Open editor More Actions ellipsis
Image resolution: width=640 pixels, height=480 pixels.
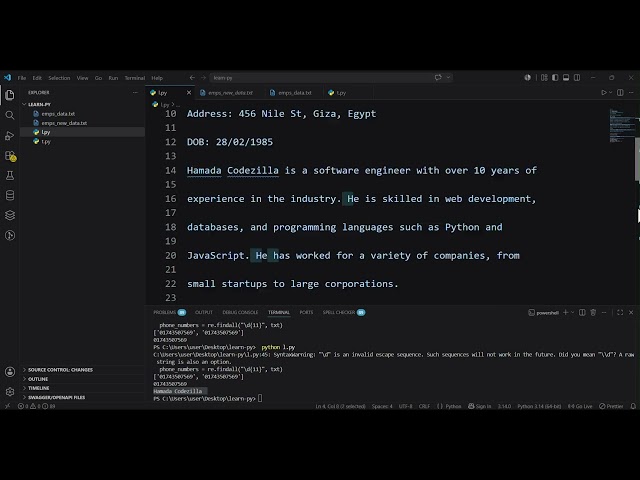pyautogui.click(x=631, y=93)
